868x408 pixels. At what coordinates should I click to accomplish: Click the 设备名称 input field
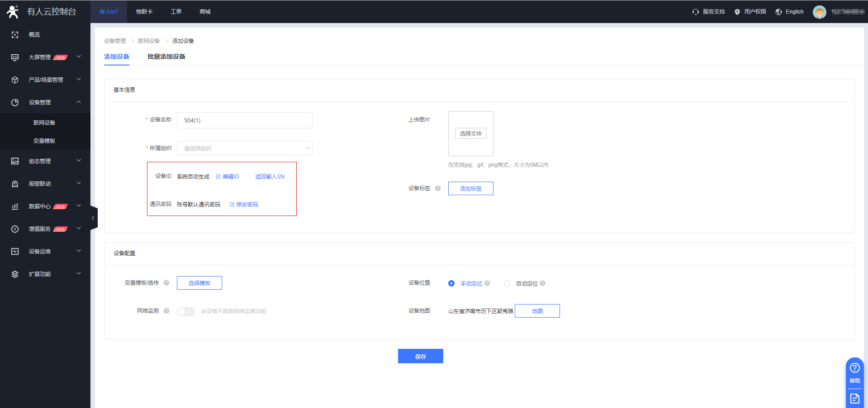pos(244,120)
